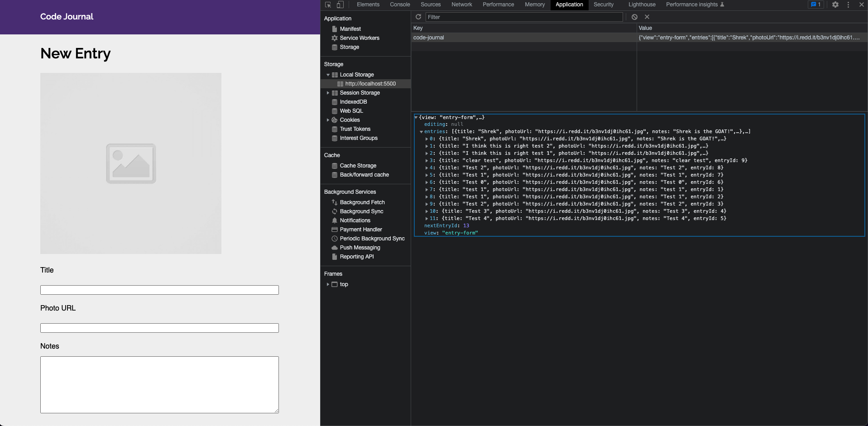868x426 pixels.
Task: Select Manifest in Application sidebar
Action: 350,29
